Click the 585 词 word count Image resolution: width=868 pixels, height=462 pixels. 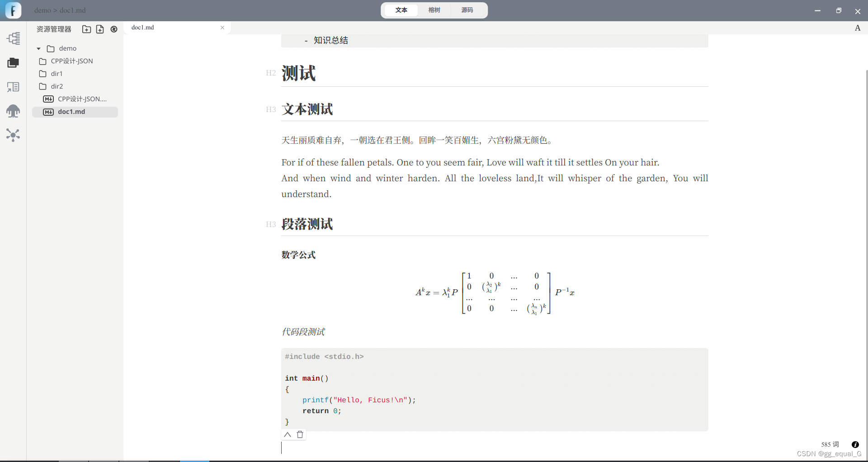tap(830, 444)
